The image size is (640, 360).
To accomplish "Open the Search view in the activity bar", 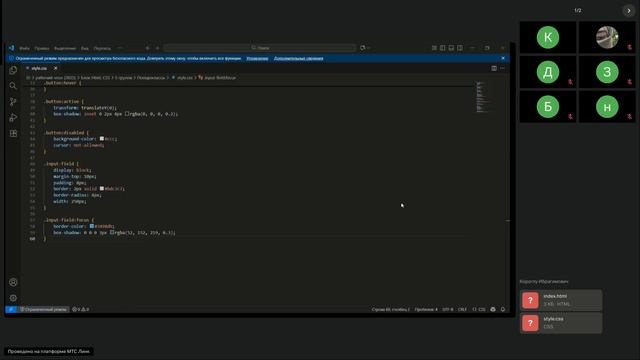I will click(x=13, y=86).
